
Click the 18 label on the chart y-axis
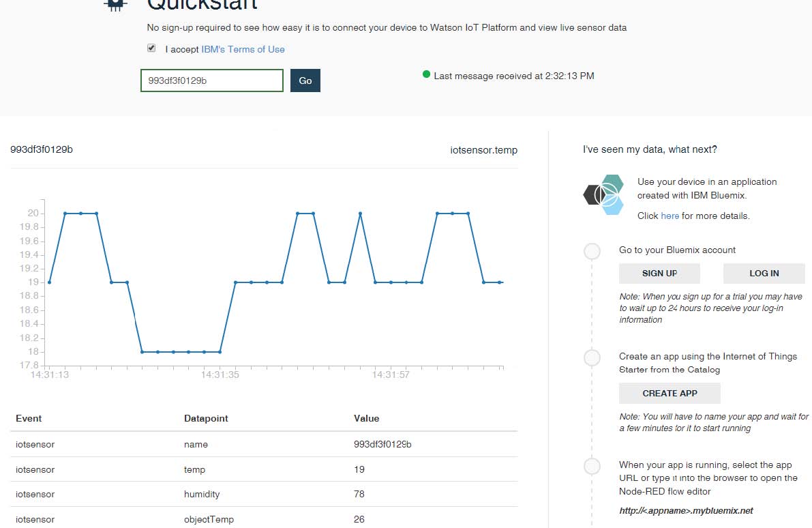tap(33, 351)
